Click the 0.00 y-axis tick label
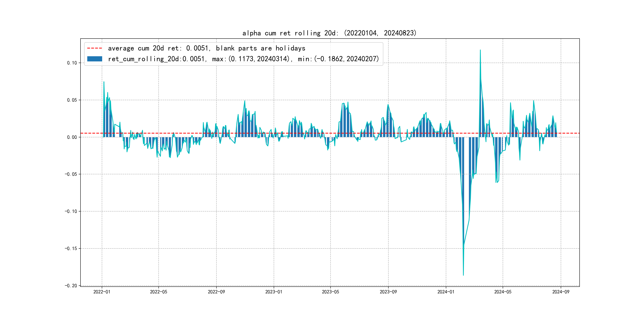Image resolution: width=644 pixels, height=322 pixels. (x=72, y=137)
